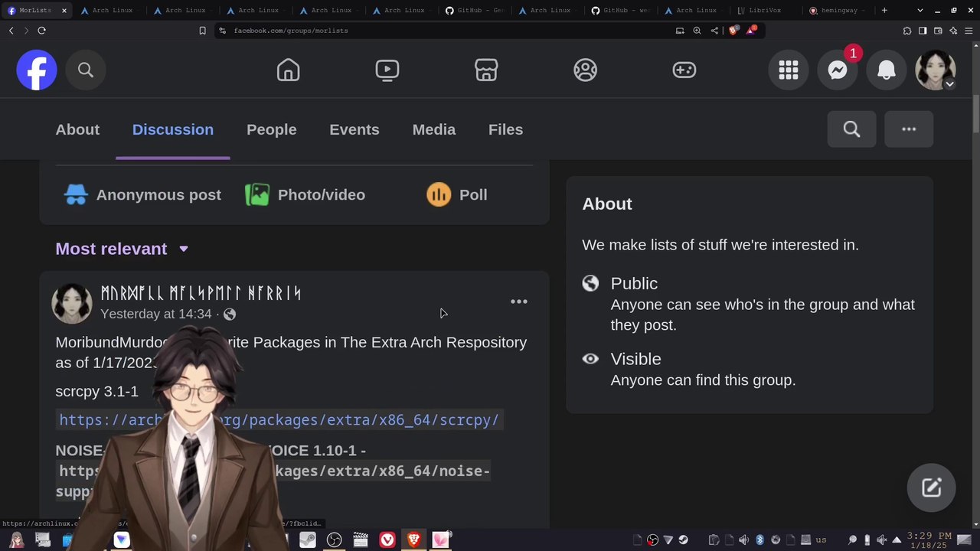980x551 pixels.
Task: Create an Anonymous post
Action: 142,194
